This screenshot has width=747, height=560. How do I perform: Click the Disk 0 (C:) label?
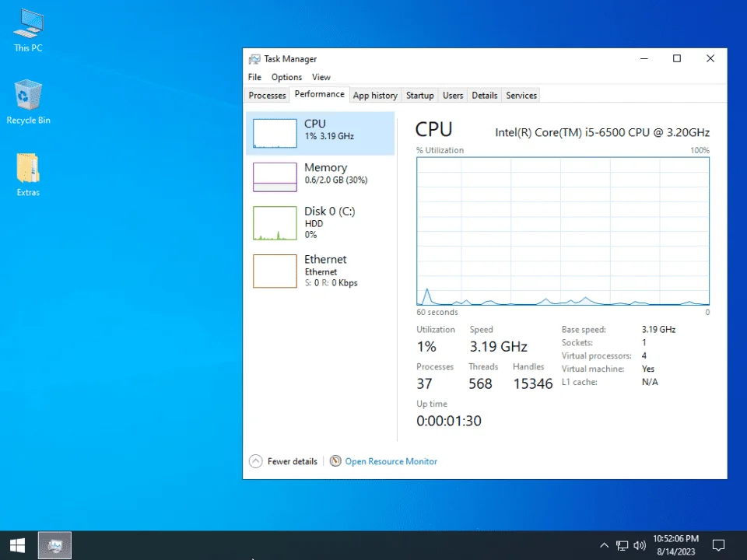330,211
